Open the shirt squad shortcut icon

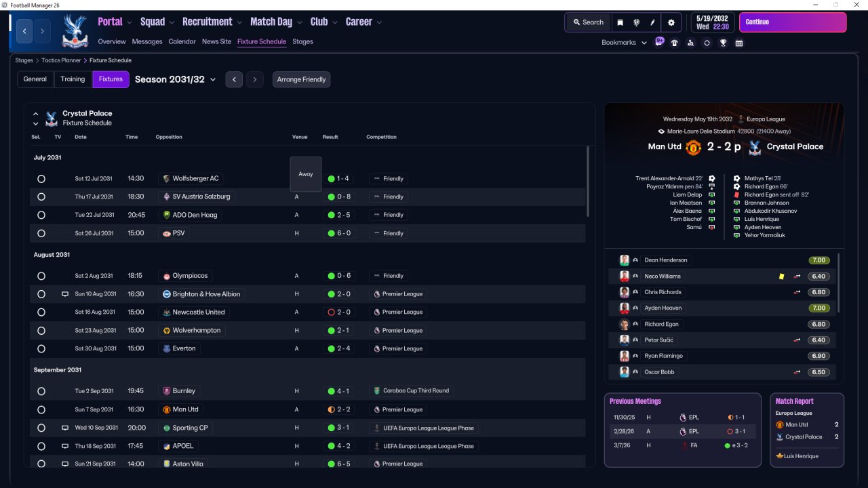pyautogui.click(x=674, y=43)
